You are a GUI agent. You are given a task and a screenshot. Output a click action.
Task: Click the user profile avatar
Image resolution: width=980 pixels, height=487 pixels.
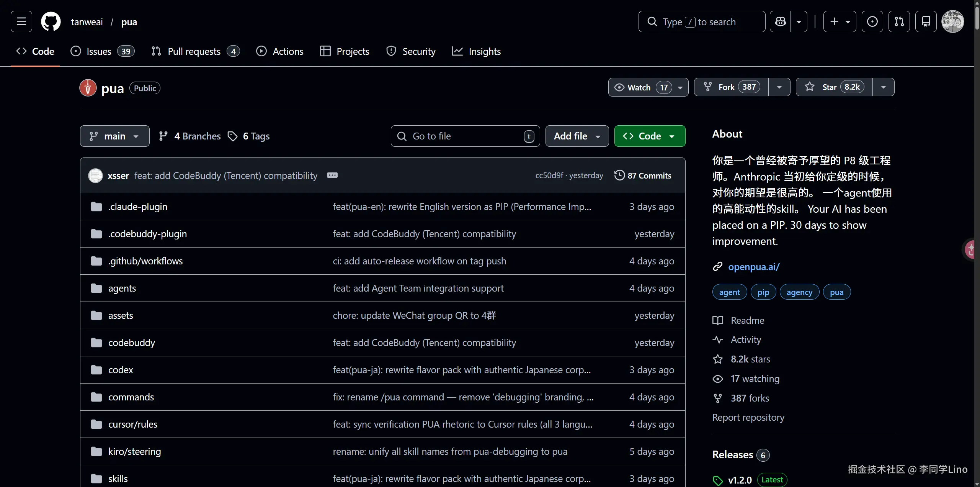(x=952, y=21)
